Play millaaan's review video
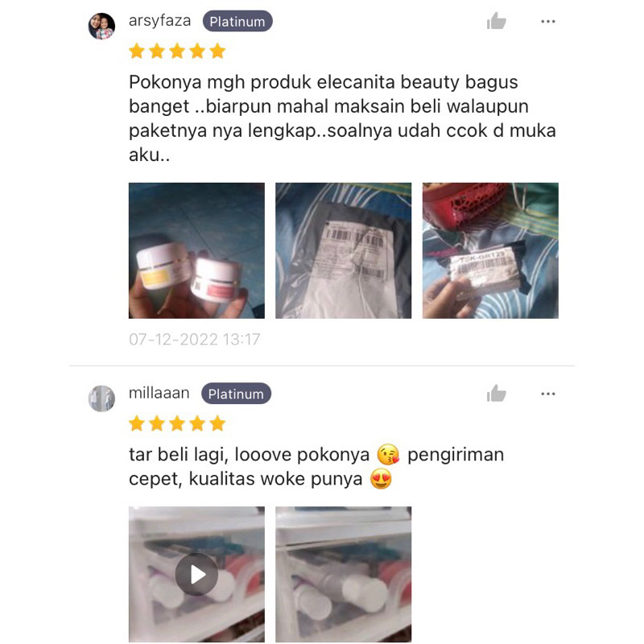This screenshot has width=644, height=644. (x=196, y=574)
